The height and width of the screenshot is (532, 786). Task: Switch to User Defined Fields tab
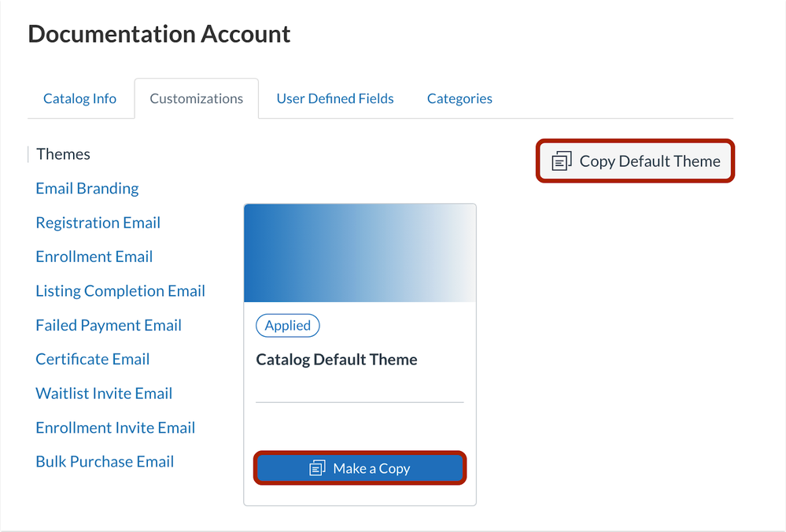(335, 98)
